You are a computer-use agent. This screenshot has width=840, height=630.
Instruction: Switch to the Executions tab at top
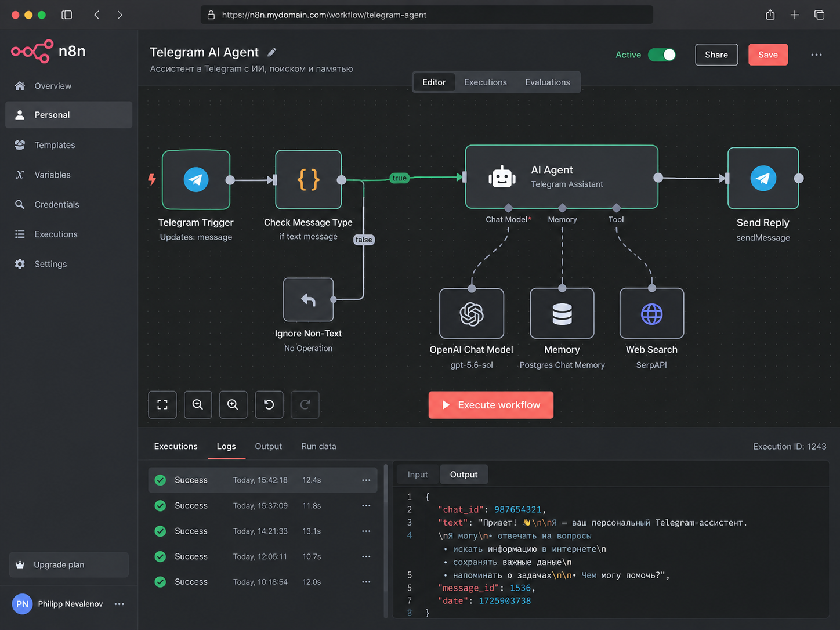tap(486, 82)
